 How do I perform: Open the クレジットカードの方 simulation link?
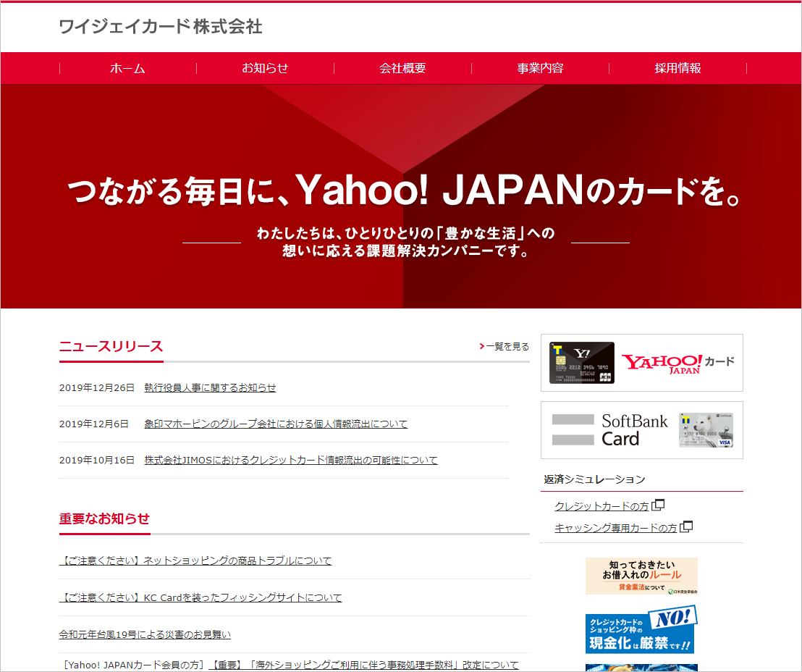click(x=601, y=506)
